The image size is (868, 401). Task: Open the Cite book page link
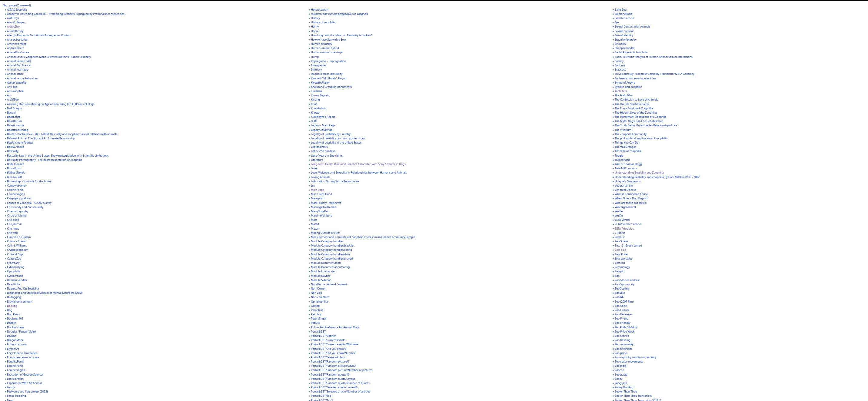coord(13,220)
